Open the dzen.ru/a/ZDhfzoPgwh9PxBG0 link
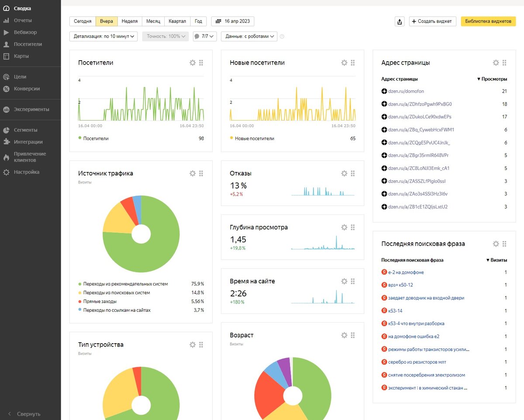 coord(420,104)
